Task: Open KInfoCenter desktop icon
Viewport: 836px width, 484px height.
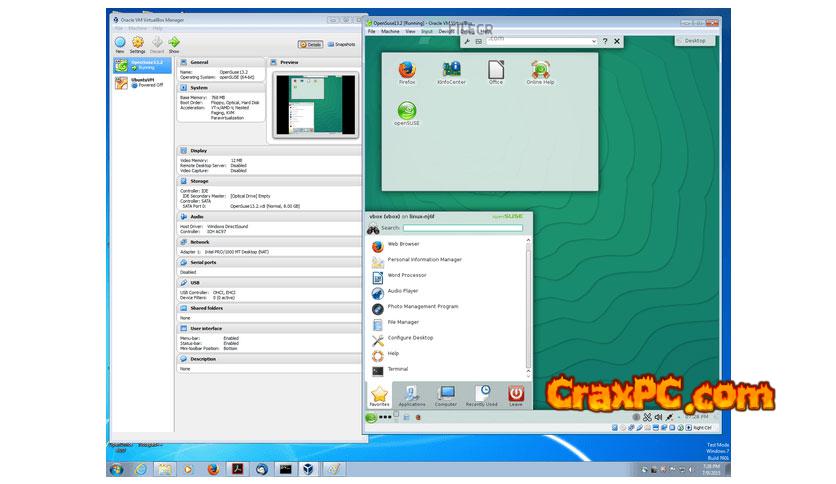Action: (451, 71)
